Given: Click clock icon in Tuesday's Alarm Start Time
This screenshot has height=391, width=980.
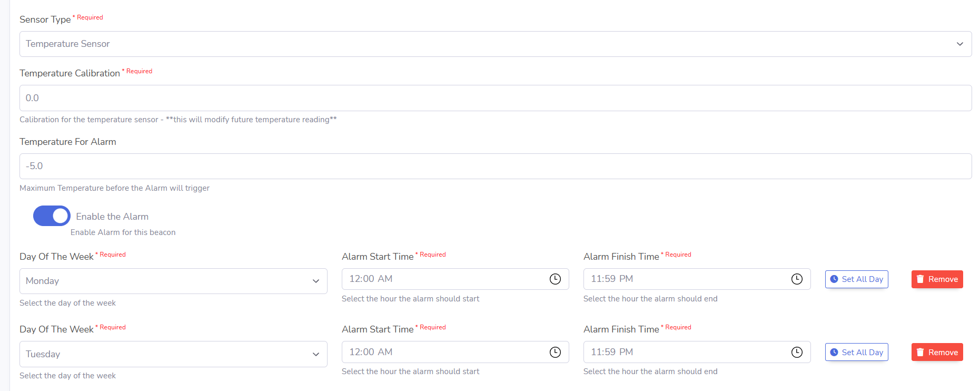Looking at the screenshot, I should pos(555,353).
